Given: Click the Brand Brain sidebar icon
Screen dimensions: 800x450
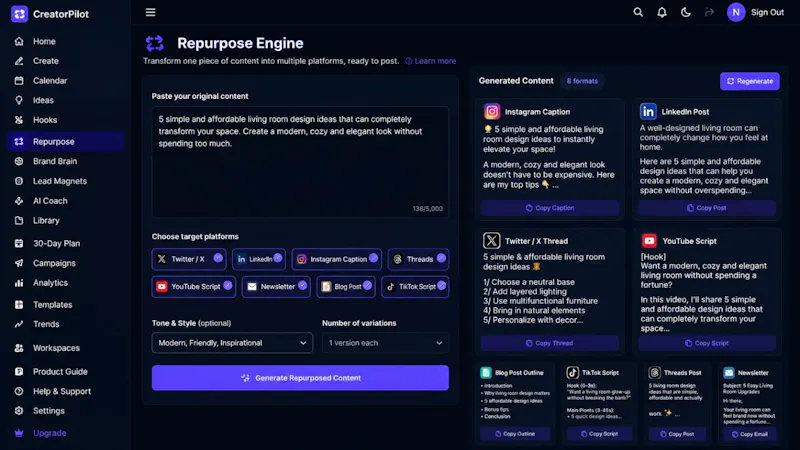Looking at the screenshot, I should pos(19,161).
